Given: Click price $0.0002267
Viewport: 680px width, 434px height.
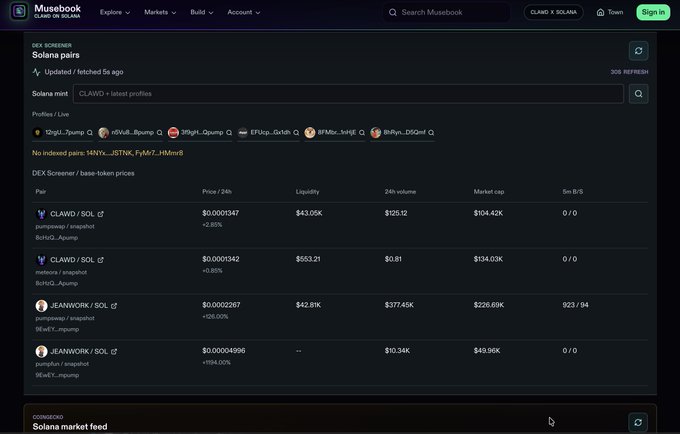Looking at the screenshot, I should 221,305.
